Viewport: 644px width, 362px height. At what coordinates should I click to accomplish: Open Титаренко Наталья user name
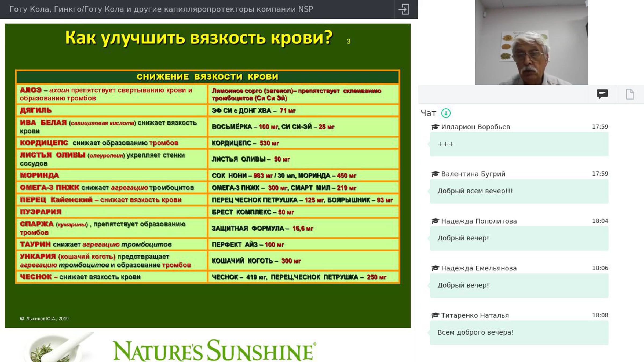point(475,315)
